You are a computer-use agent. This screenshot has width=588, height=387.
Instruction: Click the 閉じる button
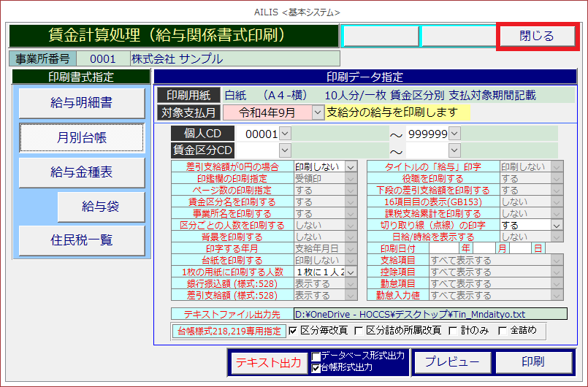point(537,36)
